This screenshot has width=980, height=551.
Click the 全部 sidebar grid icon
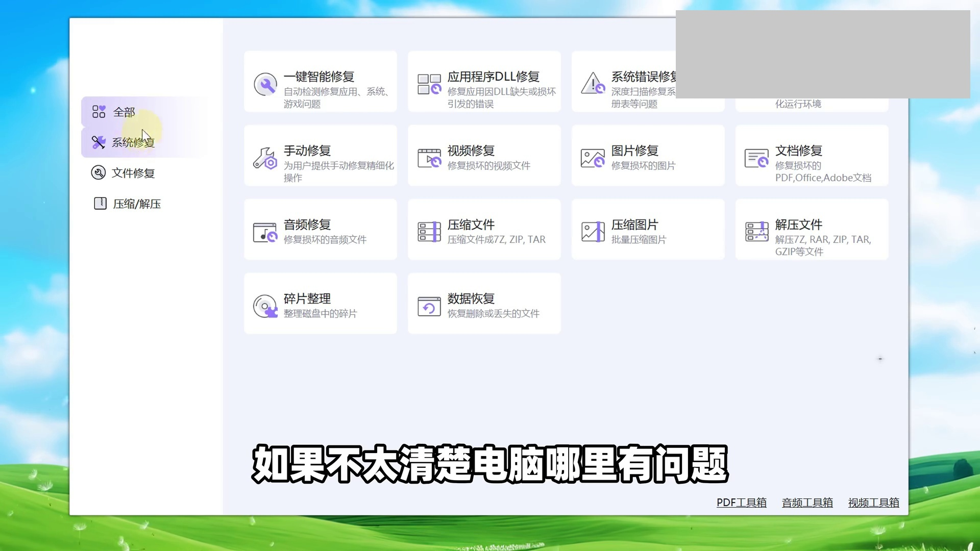(99, 112)
